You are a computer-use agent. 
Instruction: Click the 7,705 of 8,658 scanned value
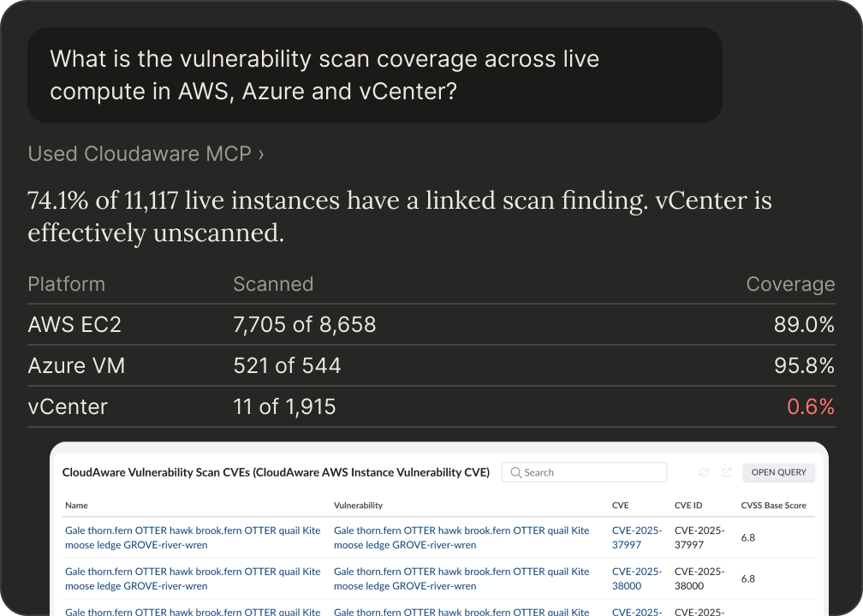point(305,324)
